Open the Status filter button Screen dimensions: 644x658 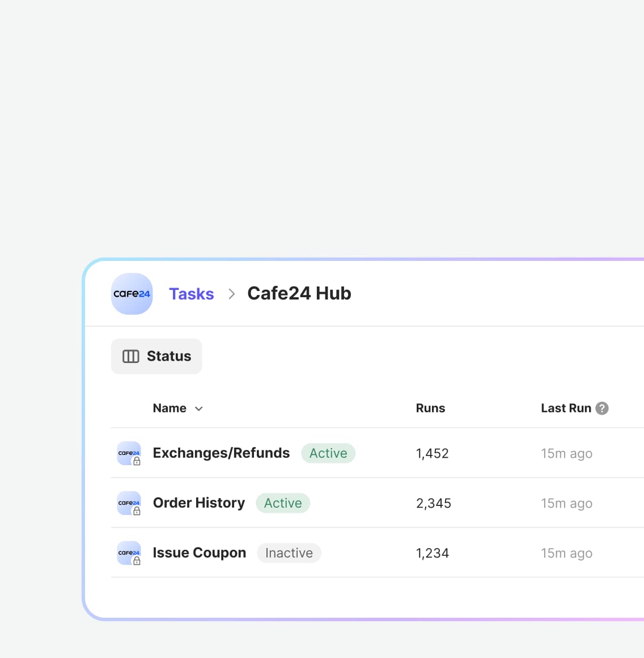tap(156, 356)
